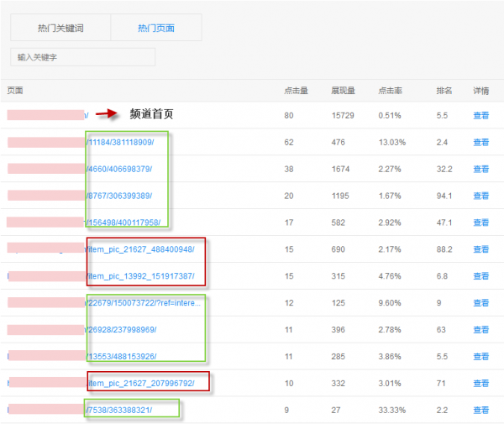Click the /8767/306399389/ page link
This screenshot has height=424, width=504.
pos(118,196)
